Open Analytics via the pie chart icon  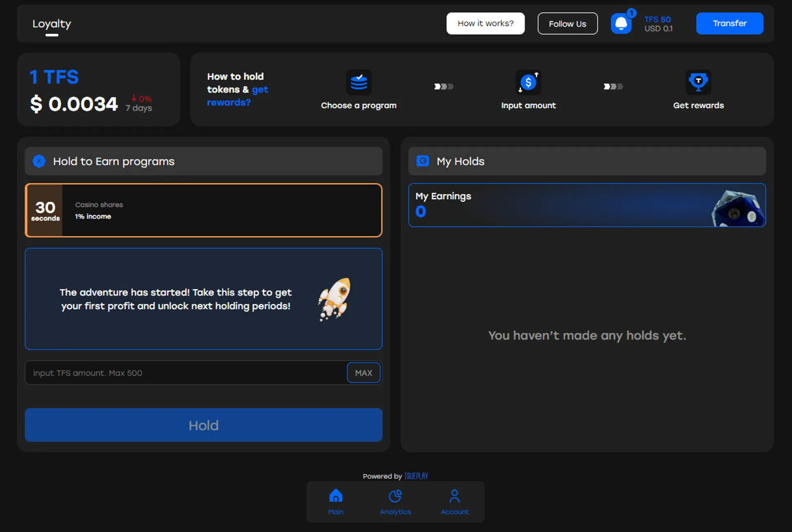pos(395,497)
